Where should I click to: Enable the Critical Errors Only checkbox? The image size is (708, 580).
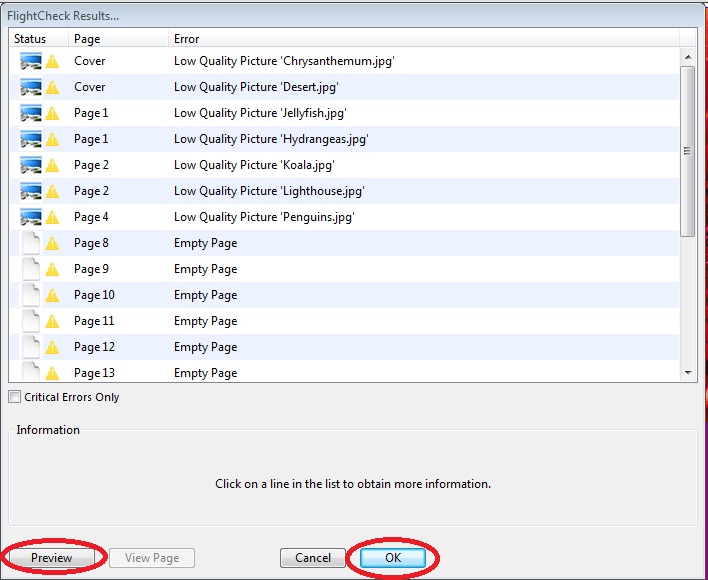pyautogui.click(x=14, y=397)
